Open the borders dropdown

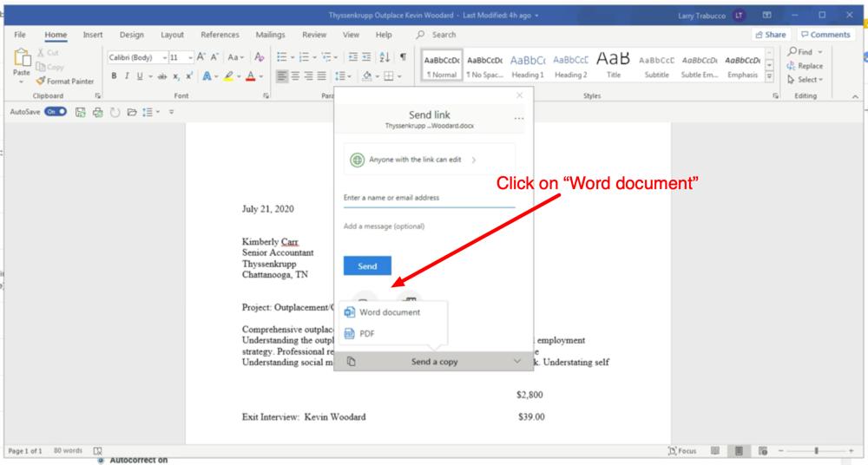[399, 76]
